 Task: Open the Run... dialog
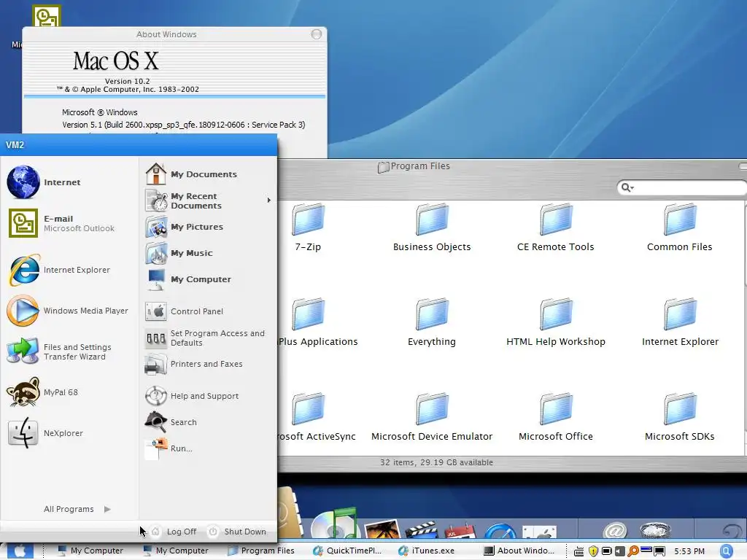[208, 448]
